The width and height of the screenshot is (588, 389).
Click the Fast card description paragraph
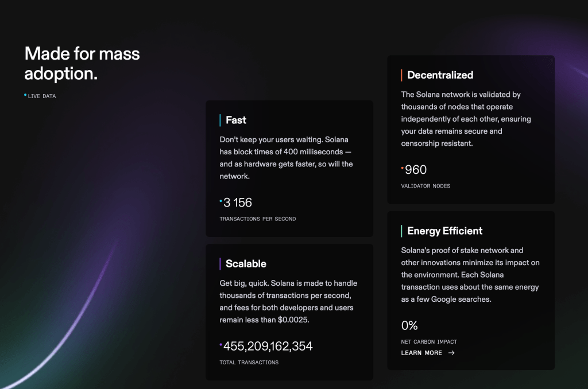point(287,158)
